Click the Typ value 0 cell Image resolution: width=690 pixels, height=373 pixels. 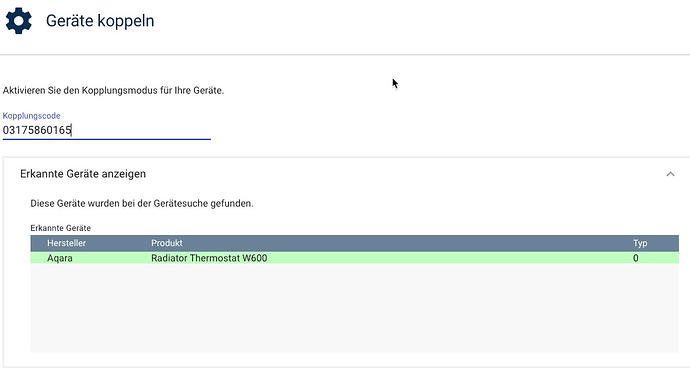(635, 258)
